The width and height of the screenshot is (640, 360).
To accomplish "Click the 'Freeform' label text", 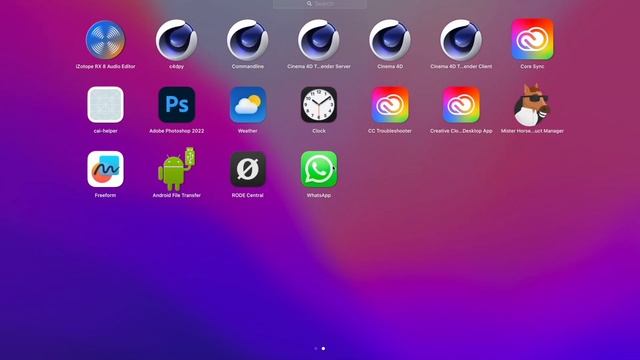I will click(x=105, y=196).
